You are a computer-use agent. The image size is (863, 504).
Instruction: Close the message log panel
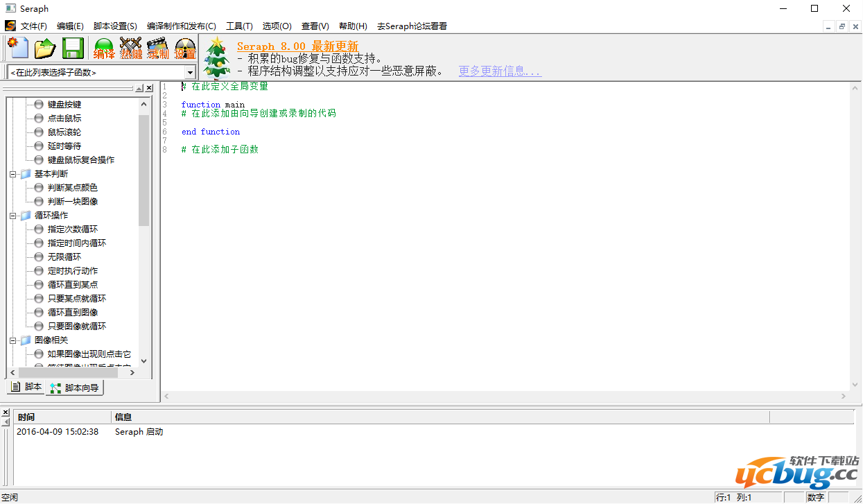[6, 412]
